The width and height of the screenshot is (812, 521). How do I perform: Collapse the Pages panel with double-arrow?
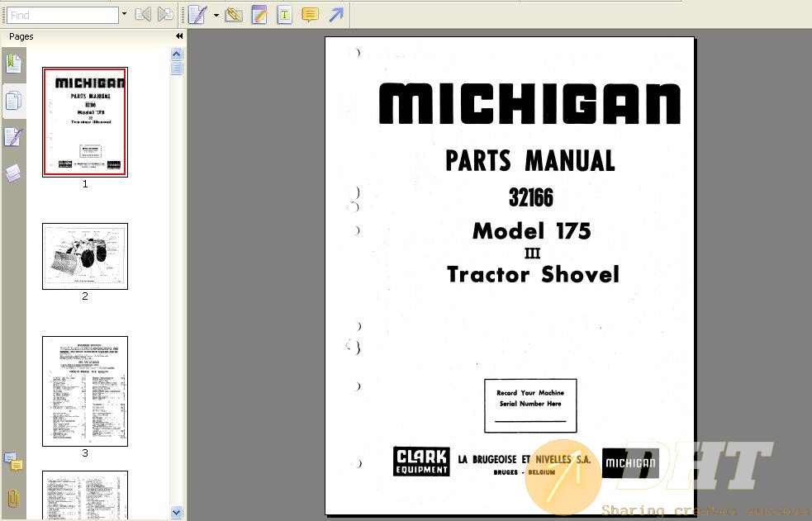tap(179, 36)
